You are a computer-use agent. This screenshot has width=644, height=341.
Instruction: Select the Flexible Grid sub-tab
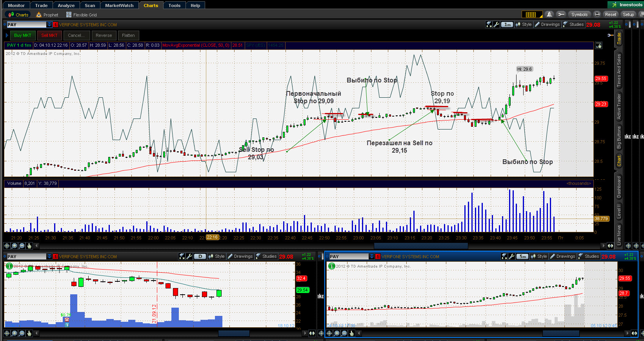click(x=81, y=15)
